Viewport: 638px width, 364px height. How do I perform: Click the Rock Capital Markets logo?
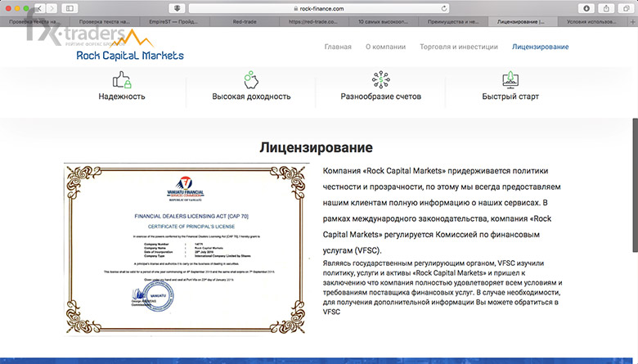coord(130,46)
